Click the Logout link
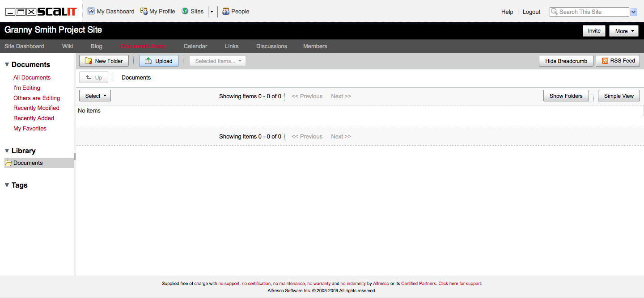This screenshot has height=298, width=644. pos(531,12)
